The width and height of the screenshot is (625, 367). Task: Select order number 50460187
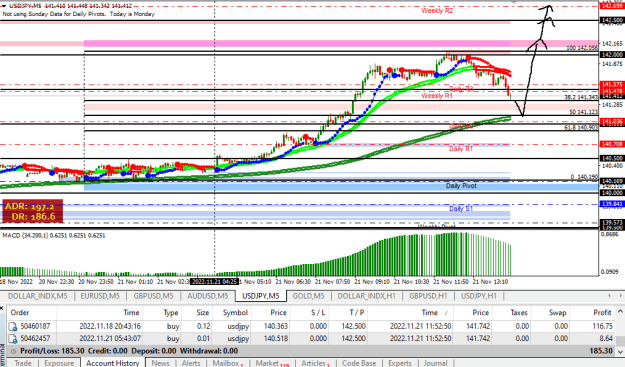(x=35, y=326)
